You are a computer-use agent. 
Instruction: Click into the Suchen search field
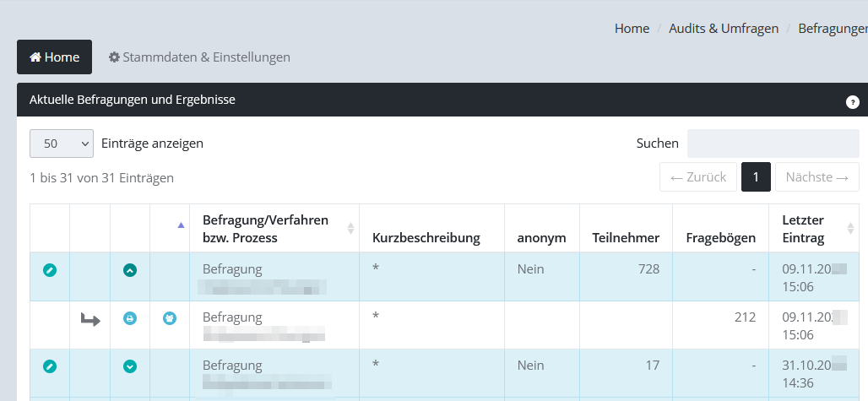click(x=773, y=144)
